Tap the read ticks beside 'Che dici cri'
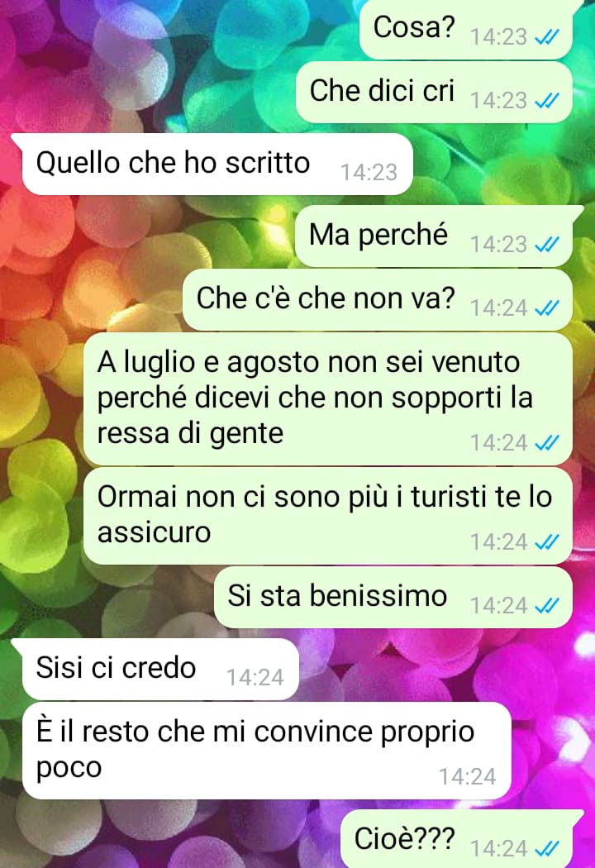 (x=547, y=102)
